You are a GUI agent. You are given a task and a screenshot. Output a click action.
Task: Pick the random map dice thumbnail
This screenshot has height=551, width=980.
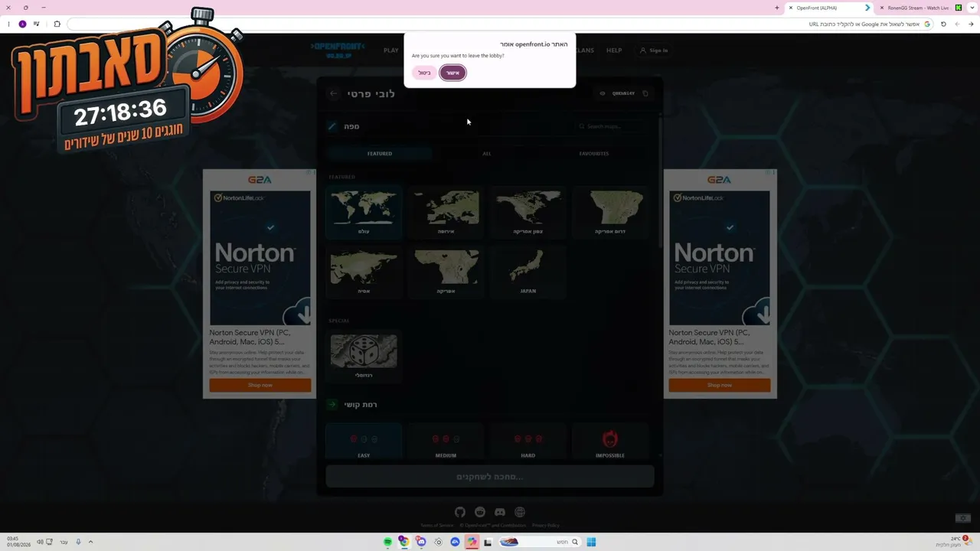click(364, 356)
